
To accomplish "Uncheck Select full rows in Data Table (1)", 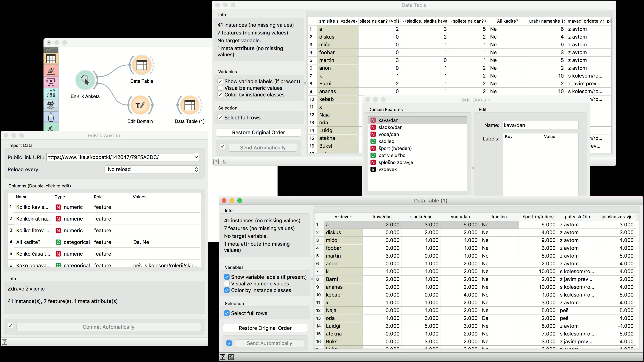I will click(227, 313).
